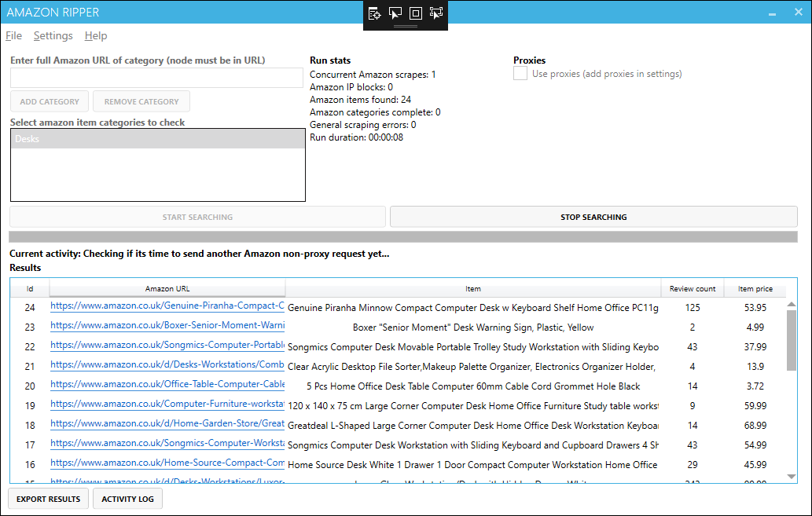The image size is (812, 516).
Task: Open the Home-Garden-Store/Great Amazon link
Action: click(x=167, y=423)
